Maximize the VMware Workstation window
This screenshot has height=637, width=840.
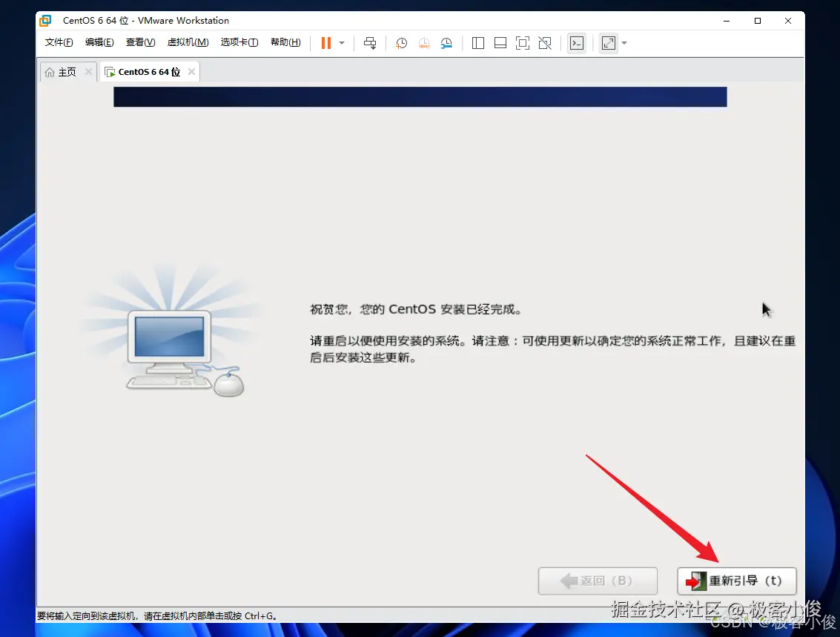[758, 20]
